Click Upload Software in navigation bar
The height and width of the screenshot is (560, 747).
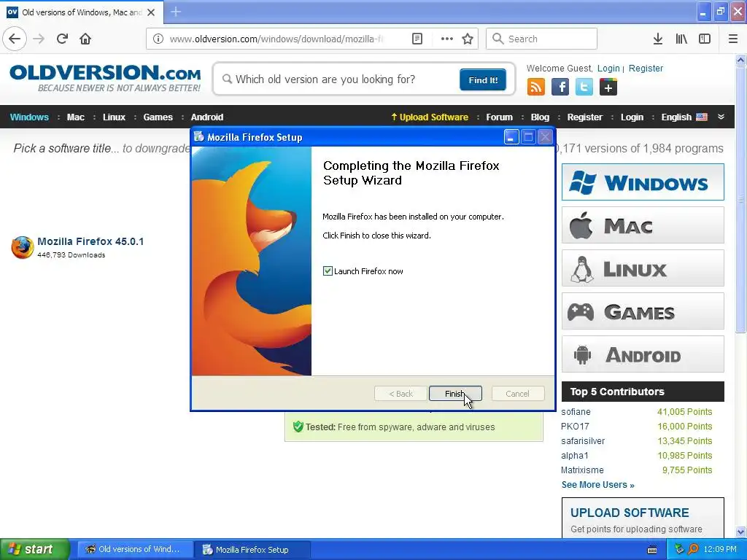tap(430, 117)
